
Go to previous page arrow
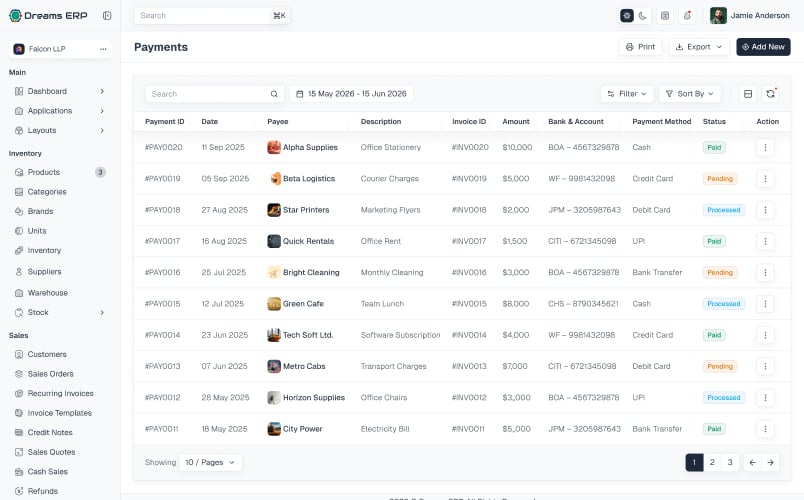[x=752, y=462]
